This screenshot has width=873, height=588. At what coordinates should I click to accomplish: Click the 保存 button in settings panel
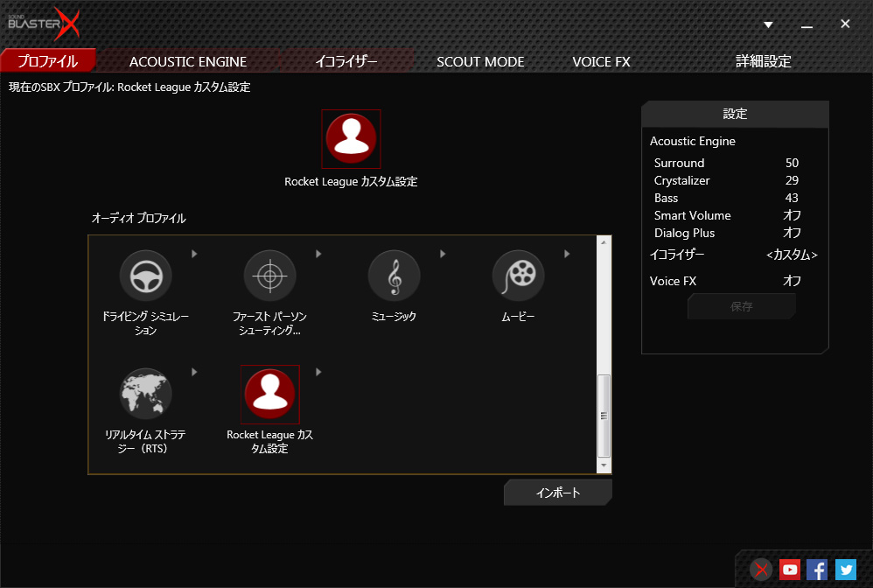click(x=742, y=307)
